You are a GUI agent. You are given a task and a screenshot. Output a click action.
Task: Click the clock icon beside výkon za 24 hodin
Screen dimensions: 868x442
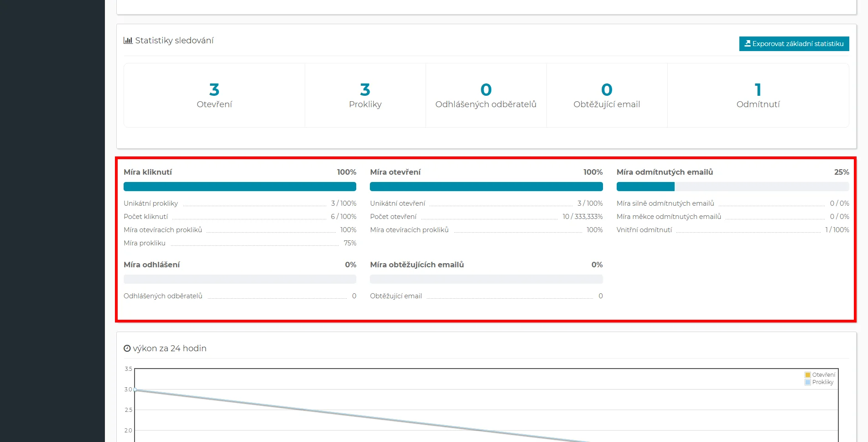127,348
